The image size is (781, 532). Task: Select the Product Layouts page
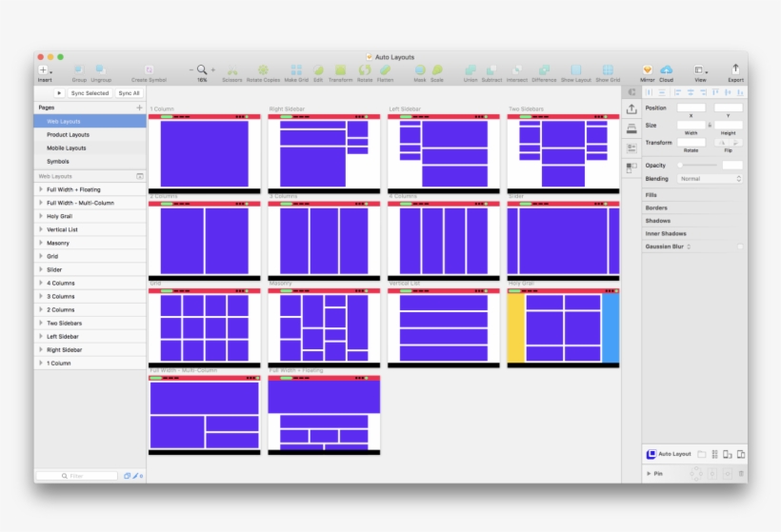[67, 135]
